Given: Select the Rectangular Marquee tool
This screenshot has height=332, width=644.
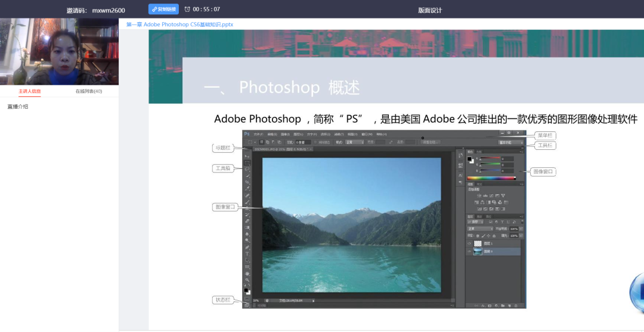Looking at the screenshot, I should click(247, 162).
